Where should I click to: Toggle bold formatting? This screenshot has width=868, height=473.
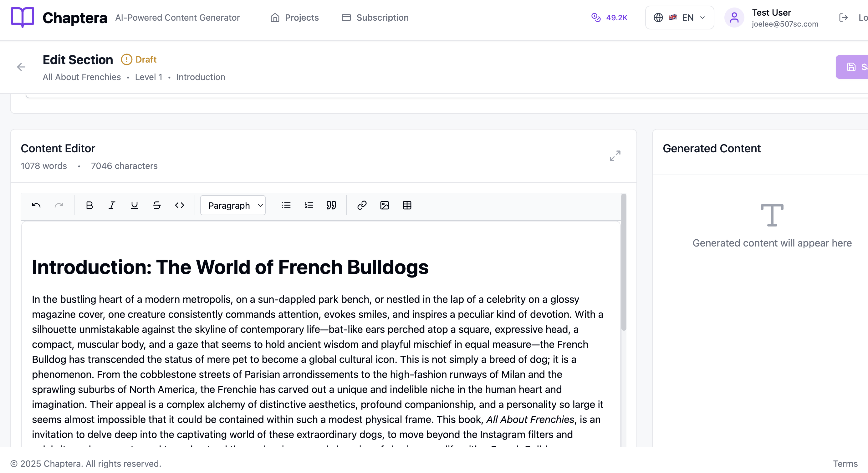click(89, 205)
